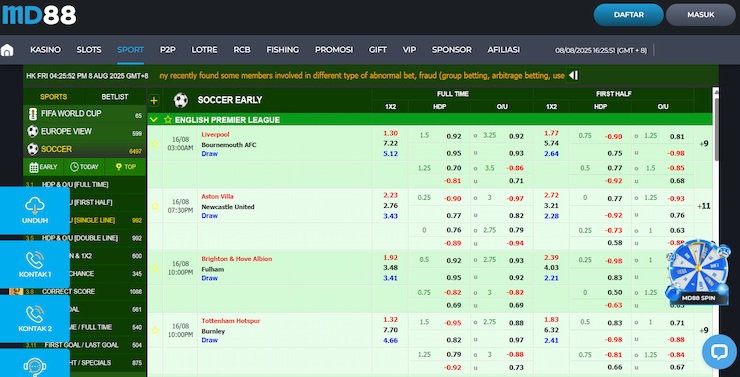Open the Kasino menu
Screen dimensions: 740x377
(x=45, y=50)
